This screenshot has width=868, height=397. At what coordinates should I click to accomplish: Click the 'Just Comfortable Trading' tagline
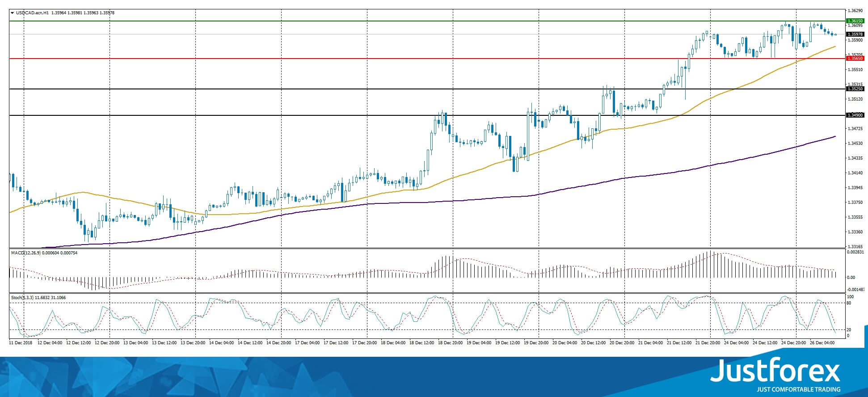[x=798, y=389]
